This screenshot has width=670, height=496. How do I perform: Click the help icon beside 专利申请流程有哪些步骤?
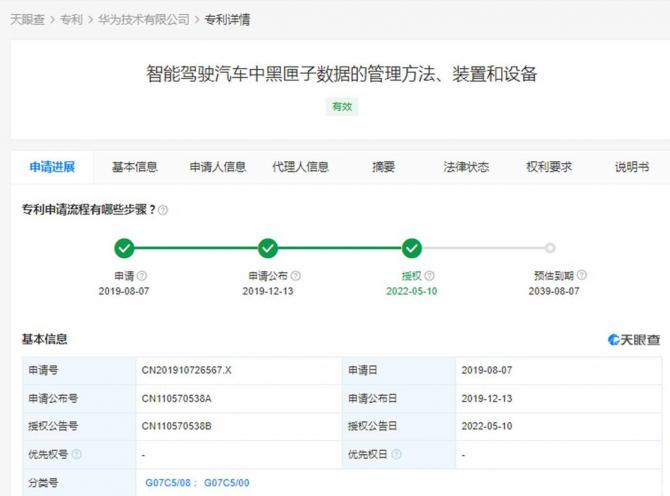(163, 210)
